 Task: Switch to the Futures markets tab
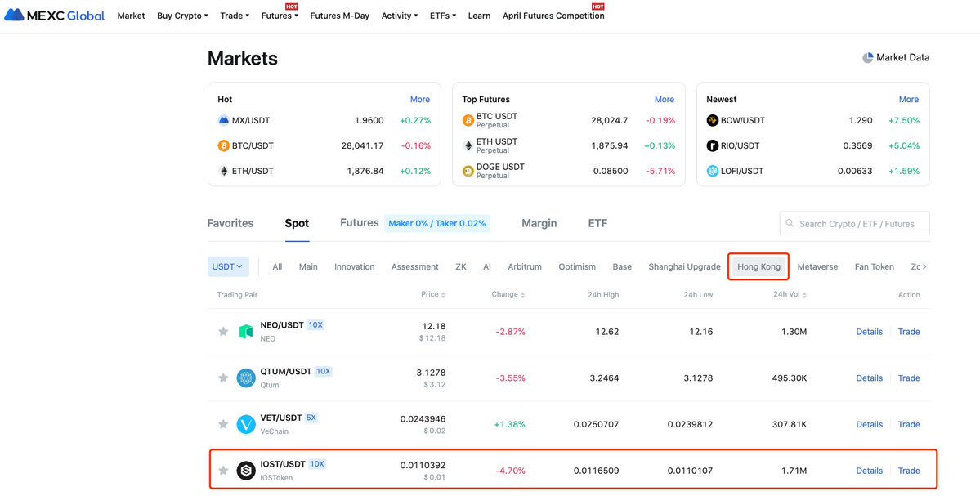pos(360,223)
